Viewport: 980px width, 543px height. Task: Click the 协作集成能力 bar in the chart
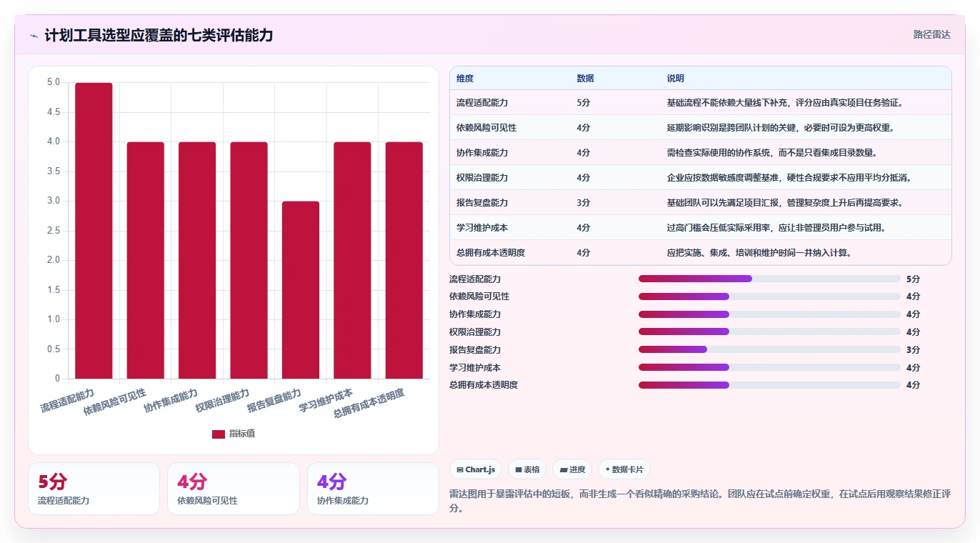197,260
